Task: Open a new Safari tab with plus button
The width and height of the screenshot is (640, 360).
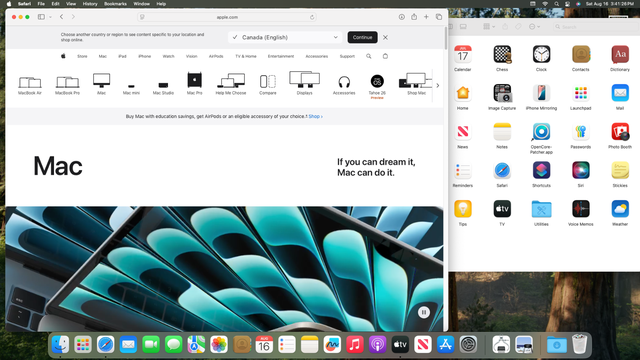Action: 426,17
